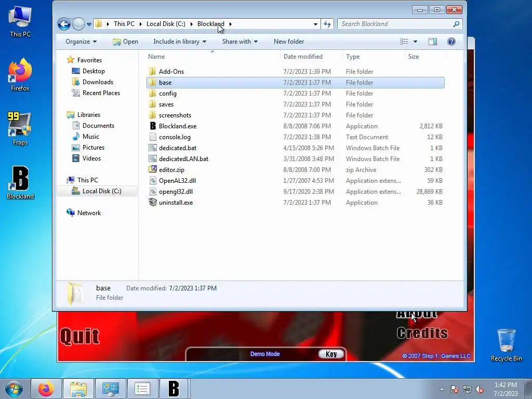Click the Recycle Bin desktop icon
Screen dimensions: 532x399
coord(506,345)
